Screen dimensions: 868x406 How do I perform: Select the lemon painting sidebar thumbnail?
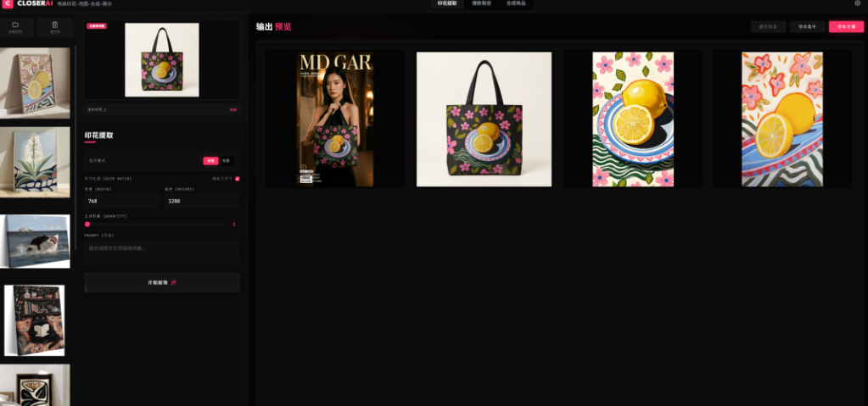[35, 83]
